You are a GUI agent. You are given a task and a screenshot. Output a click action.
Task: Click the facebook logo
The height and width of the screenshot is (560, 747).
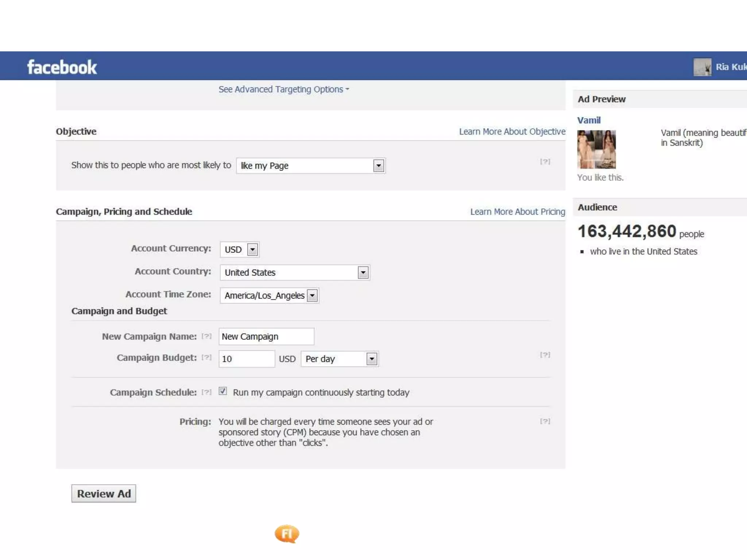pyautogui.click(x=62, y=67)
